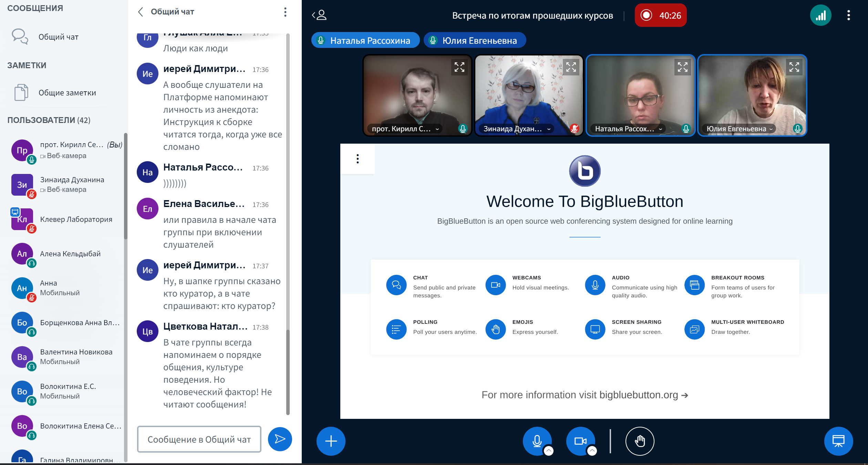Click the raise hand icon
This screenshot has width=868, height=465.
[x=640, y=441]
